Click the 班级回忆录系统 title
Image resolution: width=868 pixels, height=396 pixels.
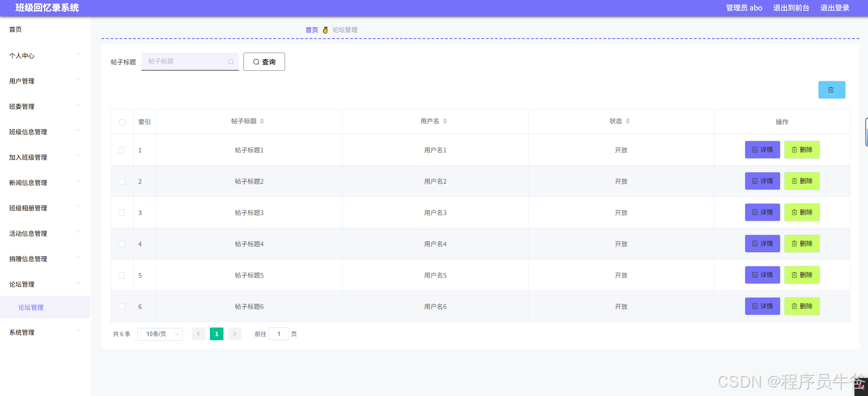pos(47,8)
